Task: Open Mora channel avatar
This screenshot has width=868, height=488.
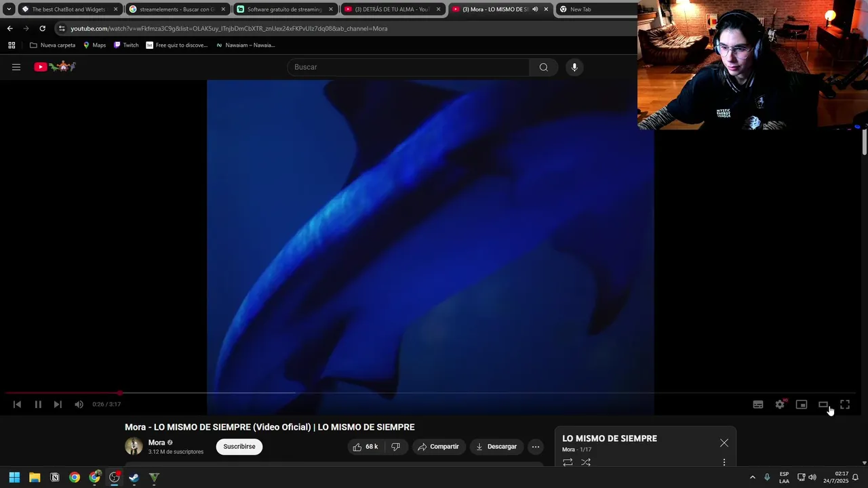Action: tap(134, 446)
